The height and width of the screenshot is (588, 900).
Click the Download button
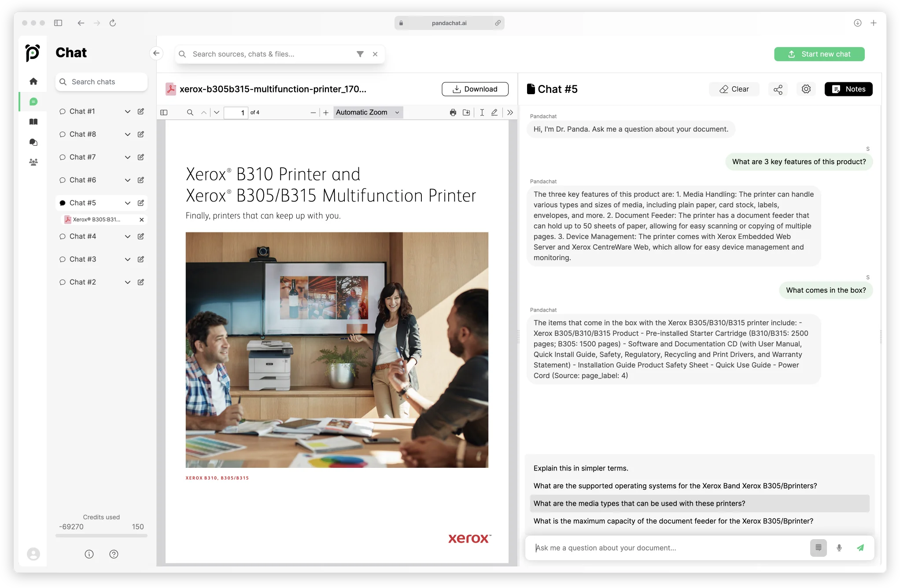pyautogui.click(x=475, y=89)
